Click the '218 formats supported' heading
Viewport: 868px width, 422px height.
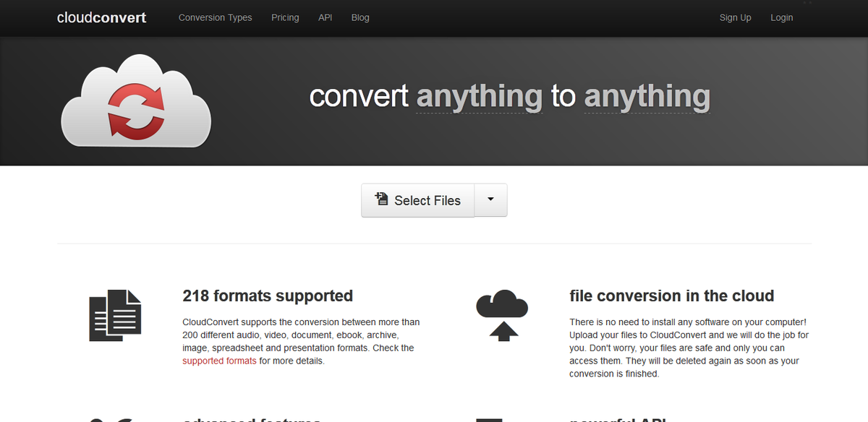pos(268,296)
